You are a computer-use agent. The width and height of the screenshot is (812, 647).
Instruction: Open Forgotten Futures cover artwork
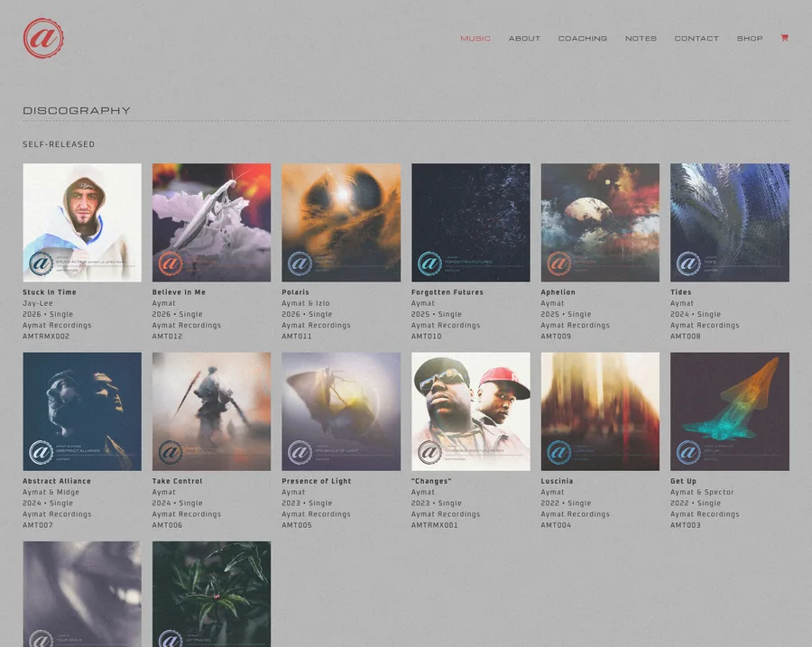tap(471, 223)
